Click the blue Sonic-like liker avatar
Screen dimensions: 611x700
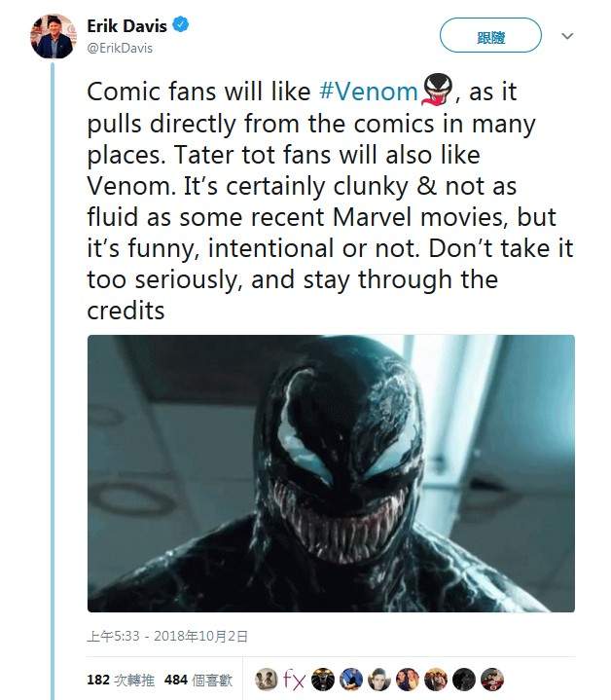(351, 678)
